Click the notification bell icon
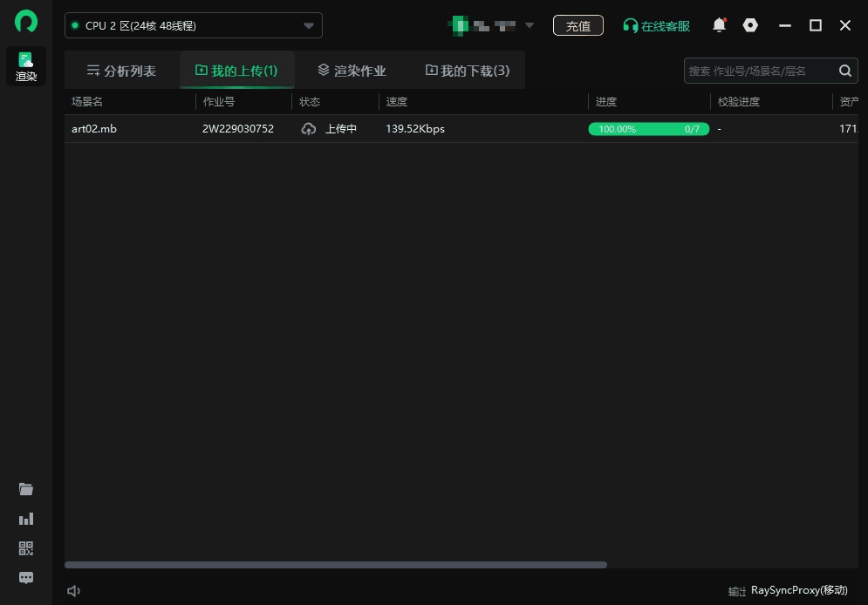The image size is (868, 605). pos(719,25)
